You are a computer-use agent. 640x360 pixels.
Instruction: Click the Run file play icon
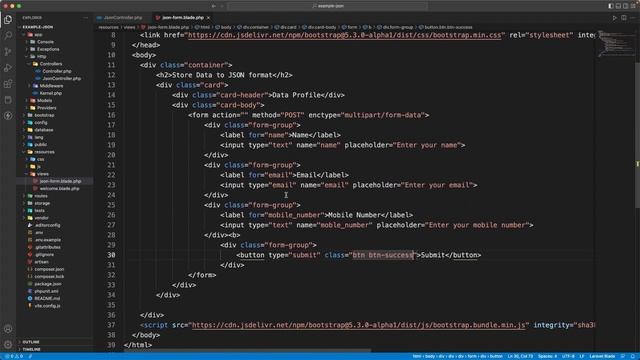614,18
